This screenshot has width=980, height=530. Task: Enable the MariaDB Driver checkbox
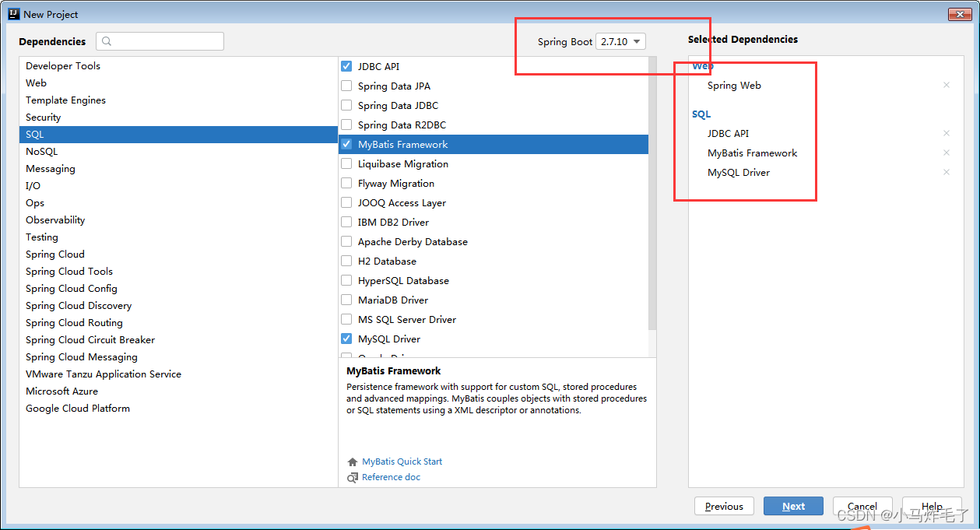tap(347, 300)
